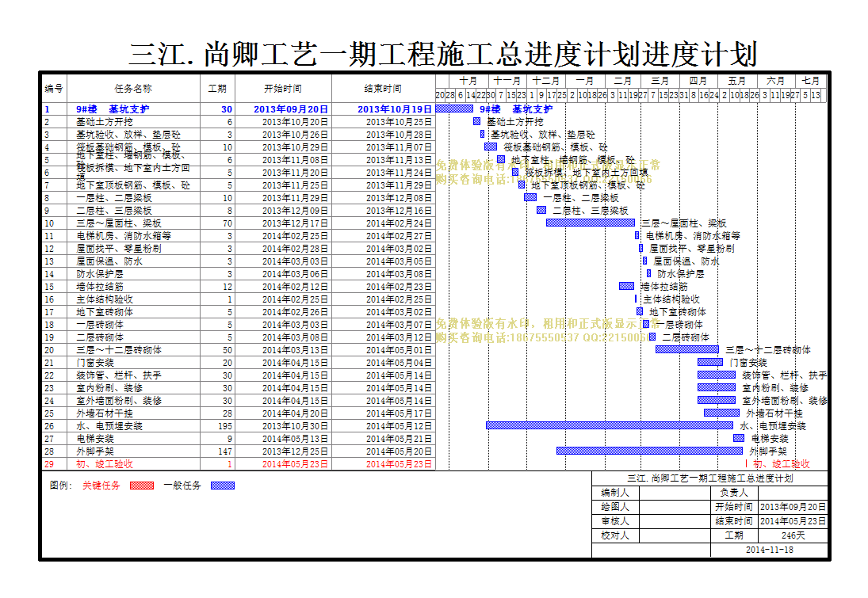868x598 pixels.
Task: Click end date 2013年10月19日 in row 1
Action: (394, 109)
